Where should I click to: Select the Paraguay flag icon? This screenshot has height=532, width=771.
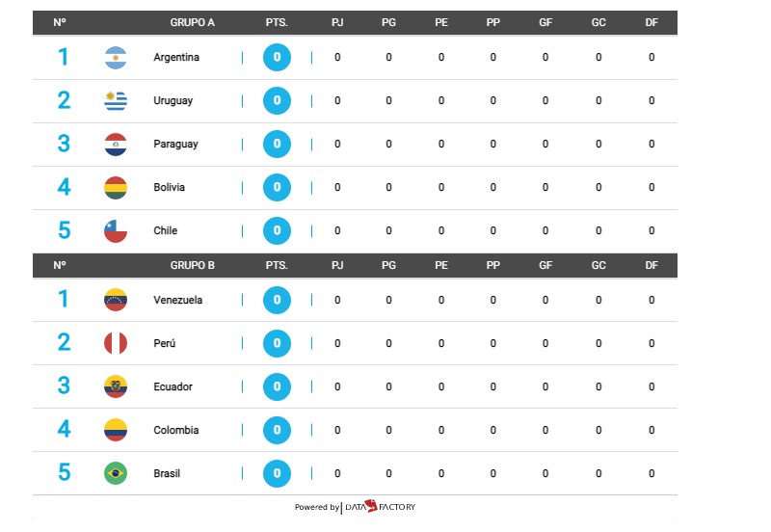click(116, 144)
